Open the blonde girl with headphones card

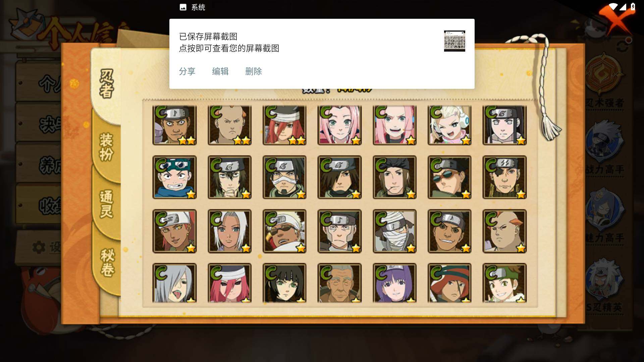tap(449, 125)
